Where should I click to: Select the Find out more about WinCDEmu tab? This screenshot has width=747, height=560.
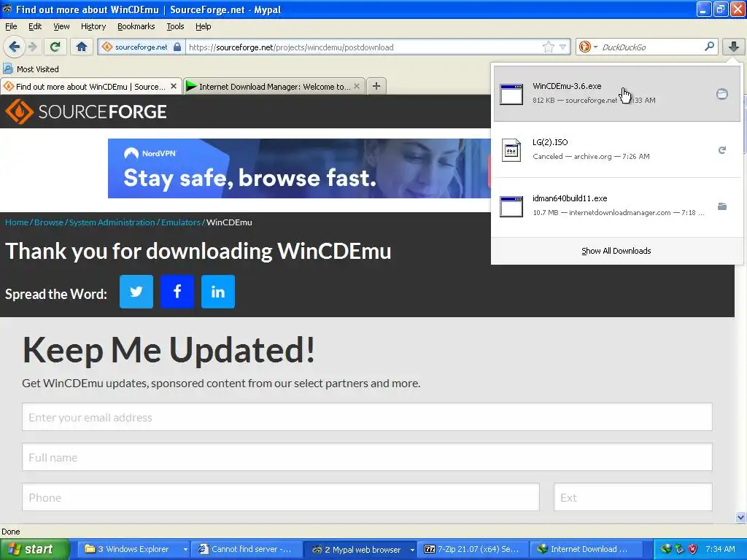(90, 87)
